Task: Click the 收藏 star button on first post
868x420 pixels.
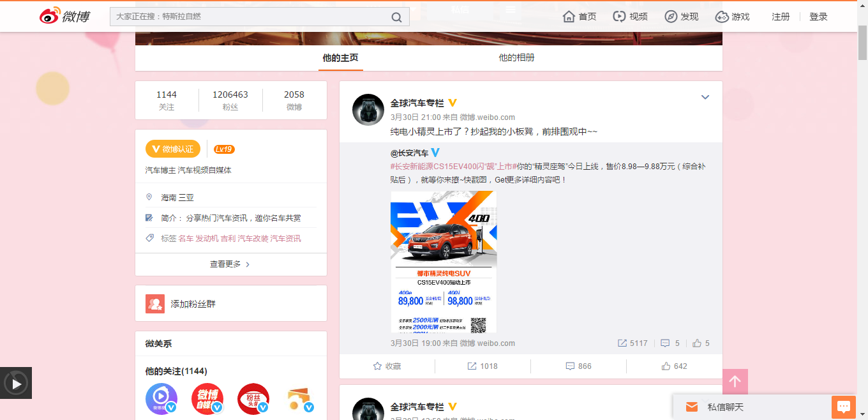Action: point(387,366)
